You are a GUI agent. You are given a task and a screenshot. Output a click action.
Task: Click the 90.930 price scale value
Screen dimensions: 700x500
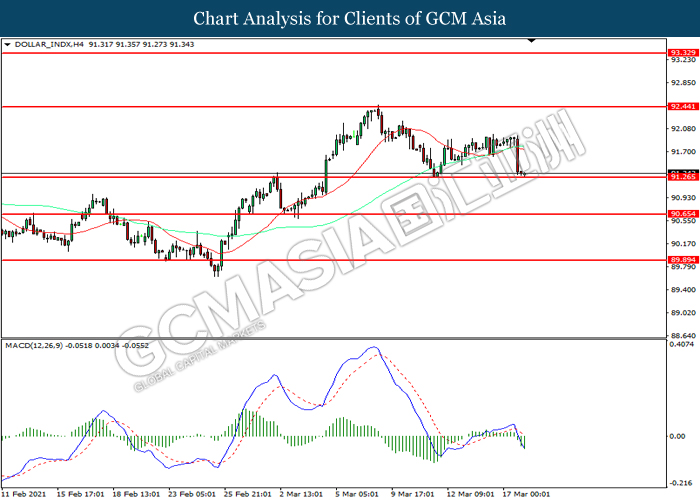tap(683, 197)
